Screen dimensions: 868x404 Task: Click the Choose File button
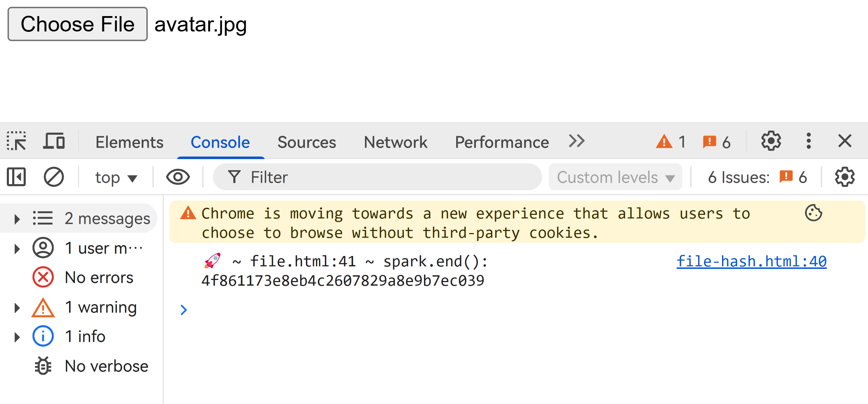click(78, 24)
